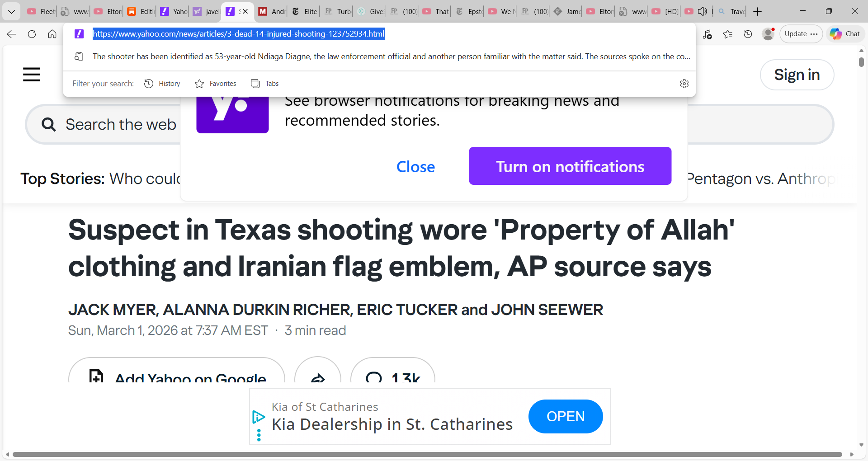Switch to the Turb tab

click(338, 11)
